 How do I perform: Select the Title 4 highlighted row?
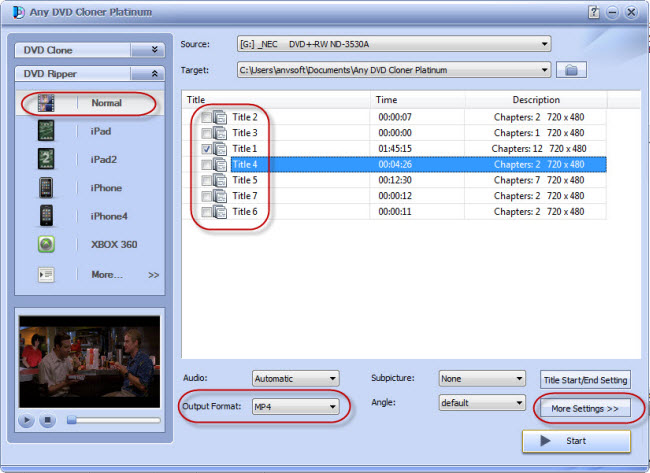pos(418,165)
